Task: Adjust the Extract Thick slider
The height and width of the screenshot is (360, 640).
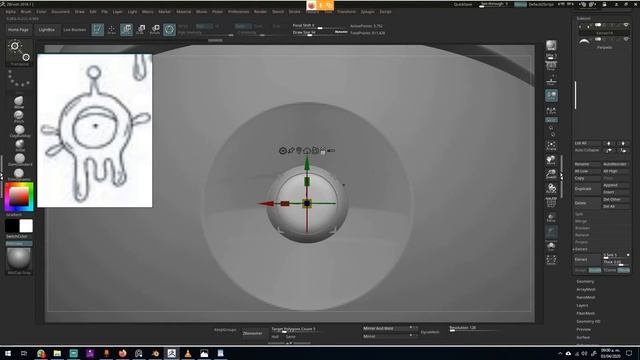Action: (616, 262)
